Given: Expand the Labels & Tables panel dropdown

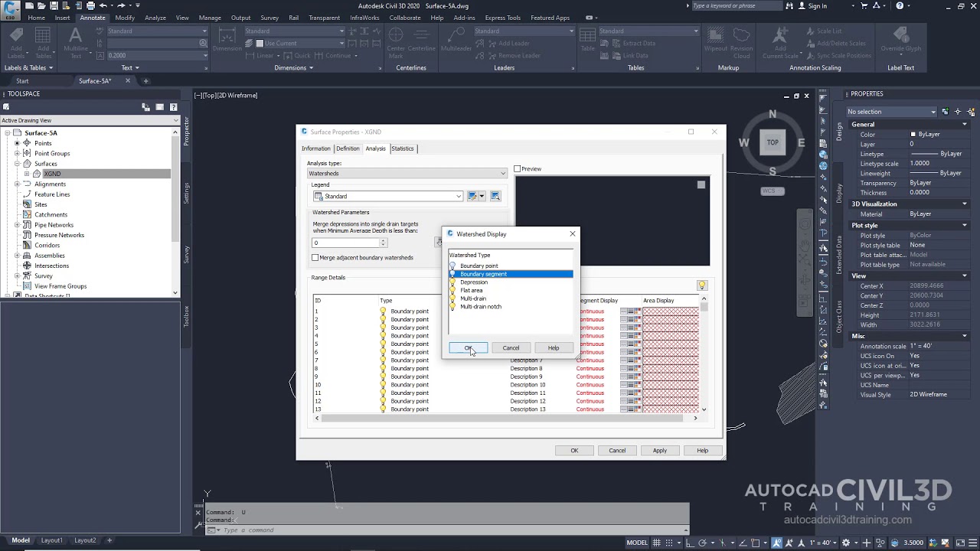Looking at the screenshot, I should [x=29, y=67].
